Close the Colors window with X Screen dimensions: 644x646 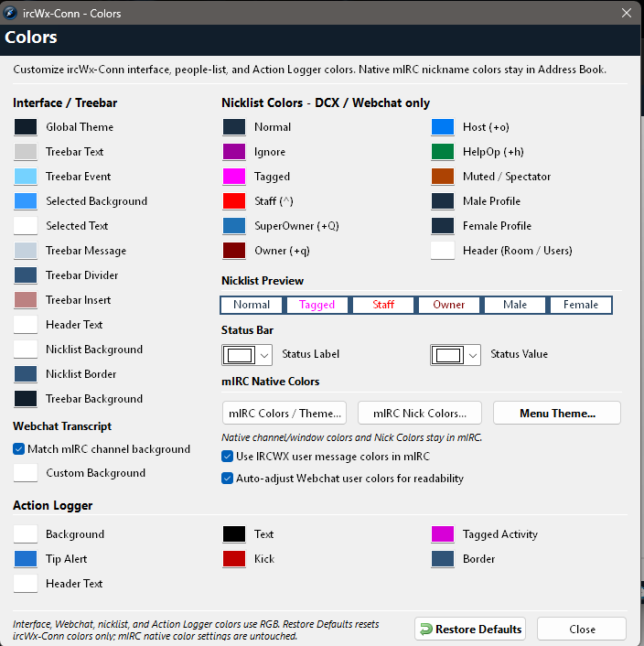pos(627,13)
